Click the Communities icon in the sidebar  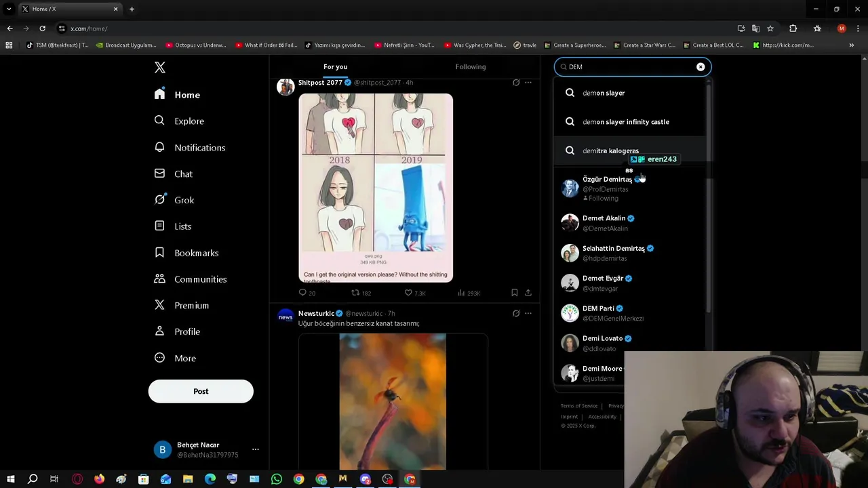(159, 279)
